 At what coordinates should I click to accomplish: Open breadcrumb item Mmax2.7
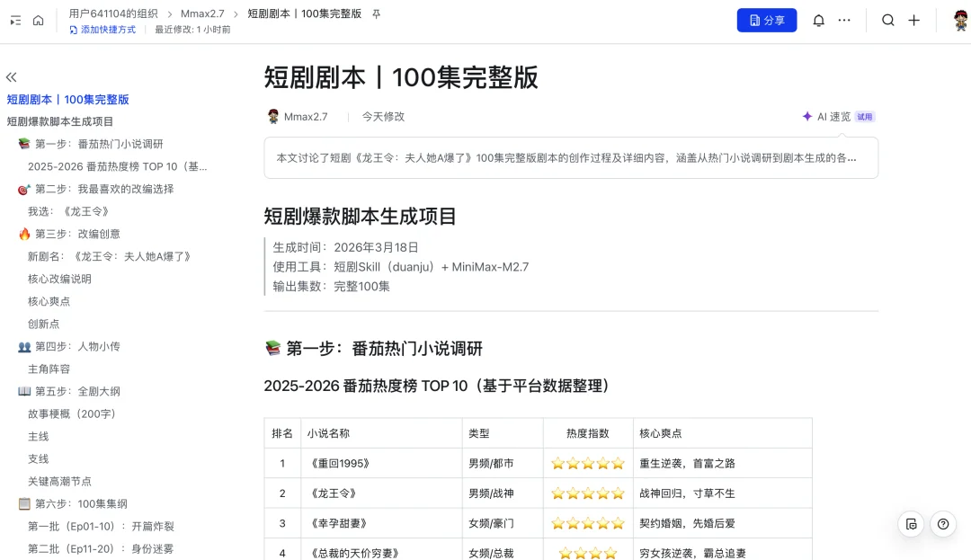(x=201, y=13)
